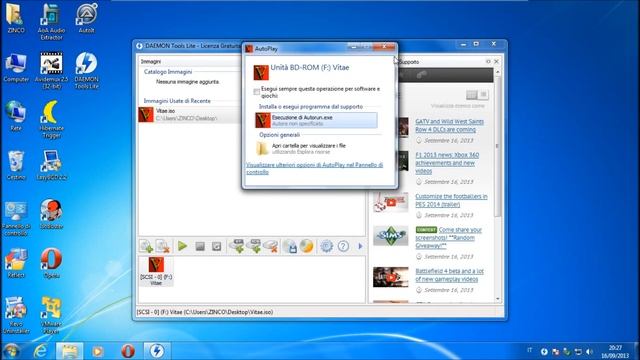This screenshot has height=360, width=640.
Task: Click the Sims news thumbnail
Action: (391, 236)
